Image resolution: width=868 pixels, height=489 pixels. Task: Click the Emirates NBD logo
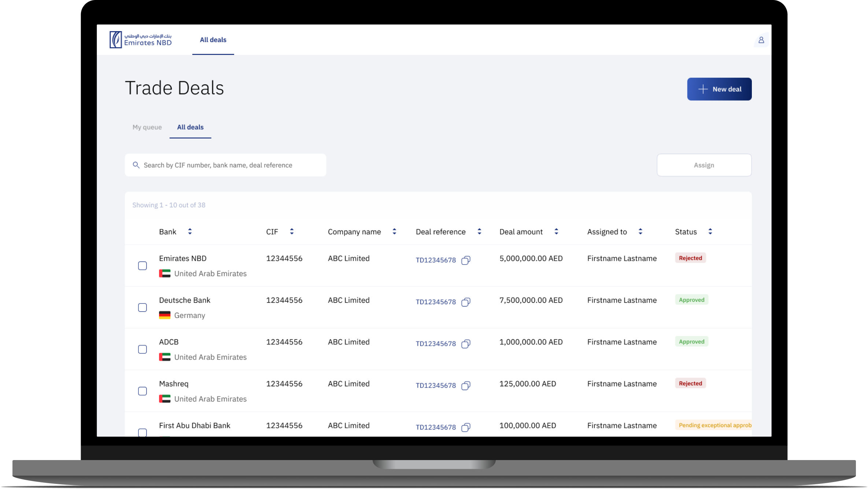141,40
